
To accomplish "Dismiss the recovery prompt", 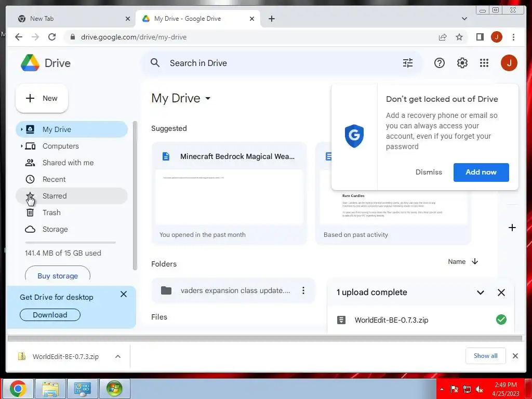I will tap(429, 172).
